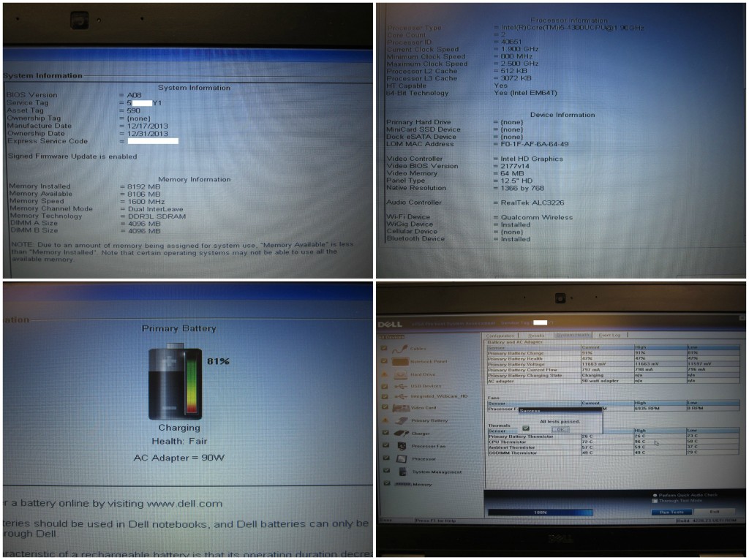Click the Memory Installed value 8192 MB
Viewport: 749px width, 560px height.
point(144,186)
